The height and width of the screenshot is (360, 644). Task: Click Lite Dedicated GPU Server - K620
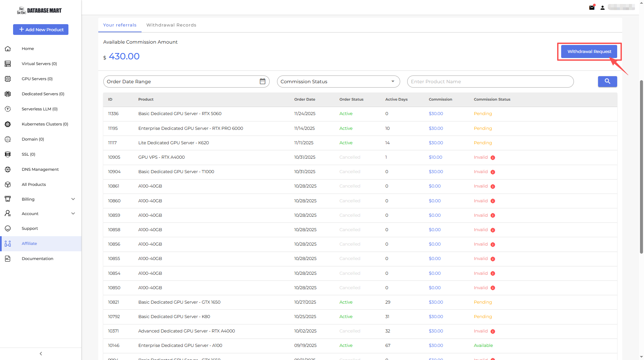coord(173,143)
